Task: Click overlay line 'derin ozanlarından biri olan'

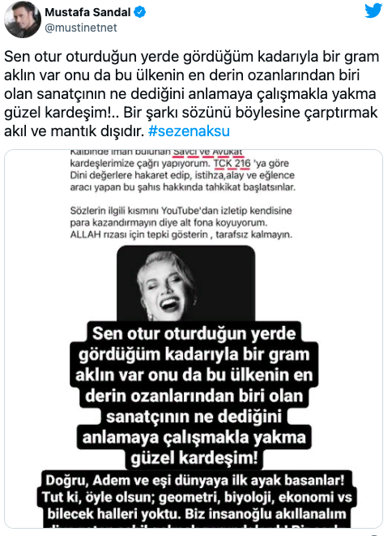Action: coord(194,396)
